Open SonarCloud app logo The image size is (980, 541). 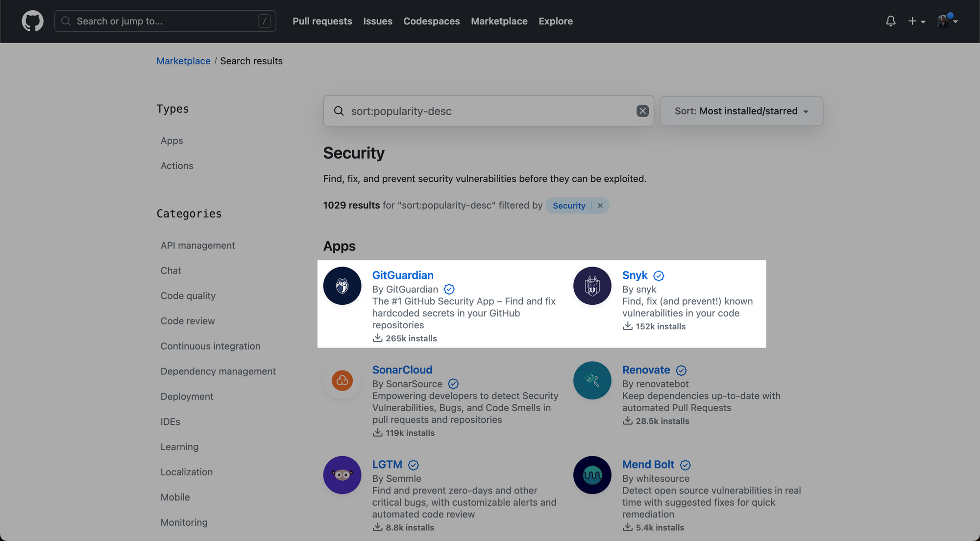pyautogui.click(x=342, y=380)
